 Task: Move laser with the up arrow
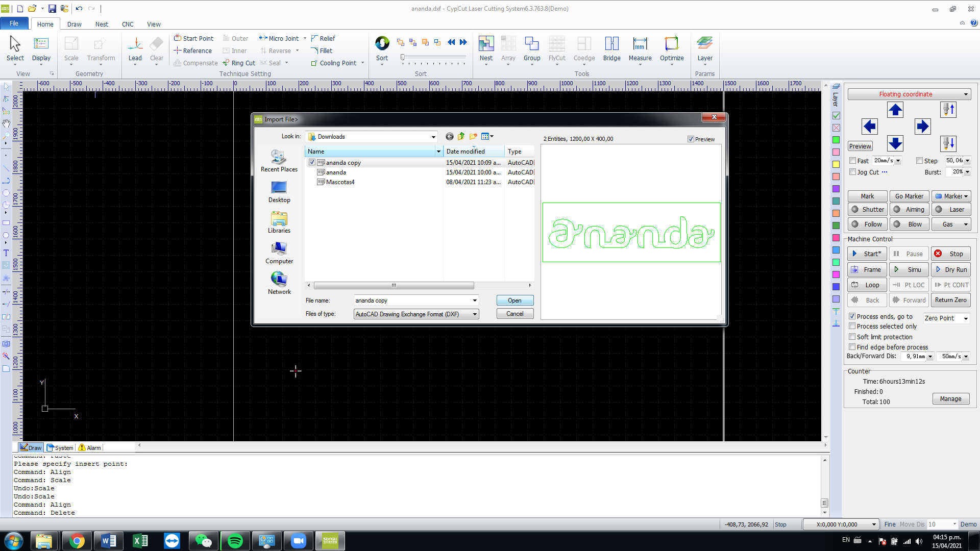coord(895,110)
